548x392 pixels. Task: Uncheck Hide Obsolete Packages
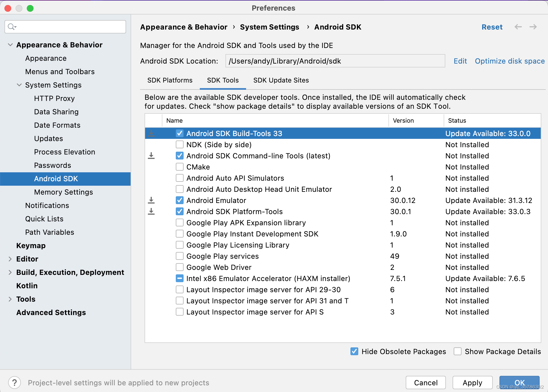click(x=354, y=352)
